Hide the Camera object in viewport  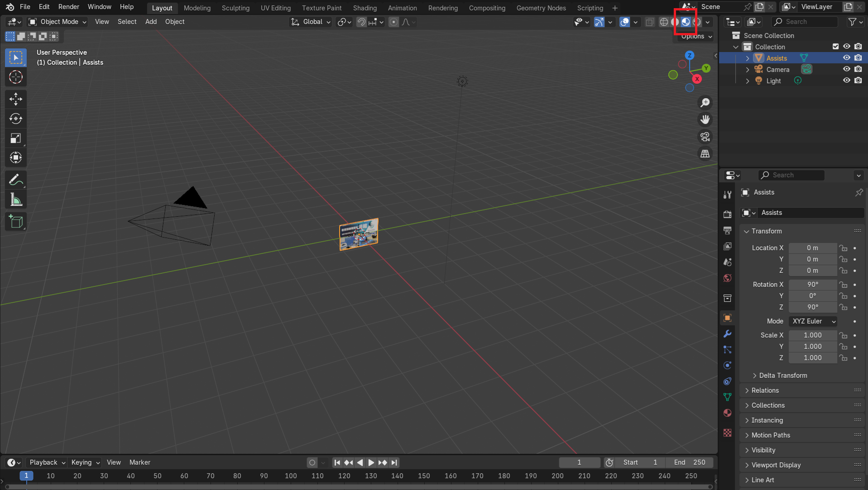pyautogui.click(x=846, y=69)
